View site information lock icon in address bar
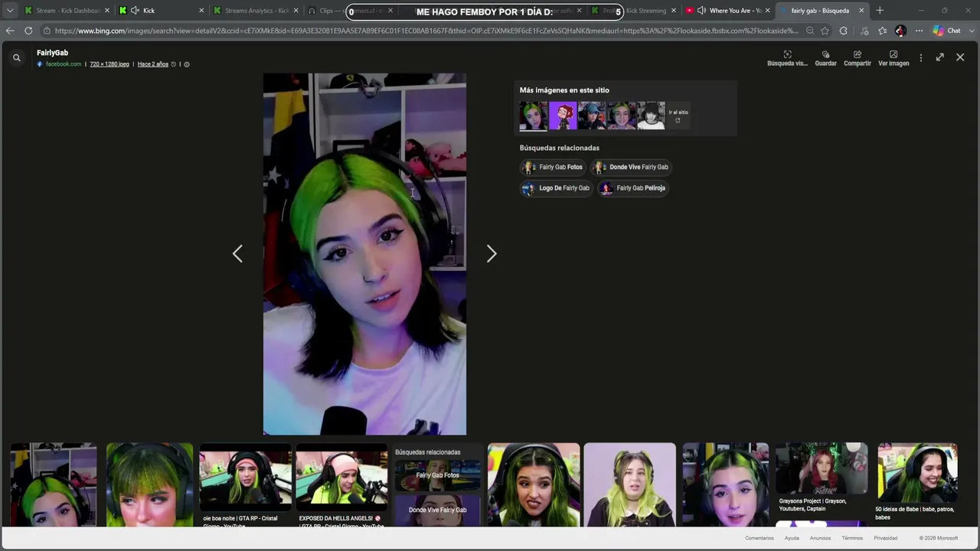980x551 pixels. pyautogui.click(x=47, y=31)
